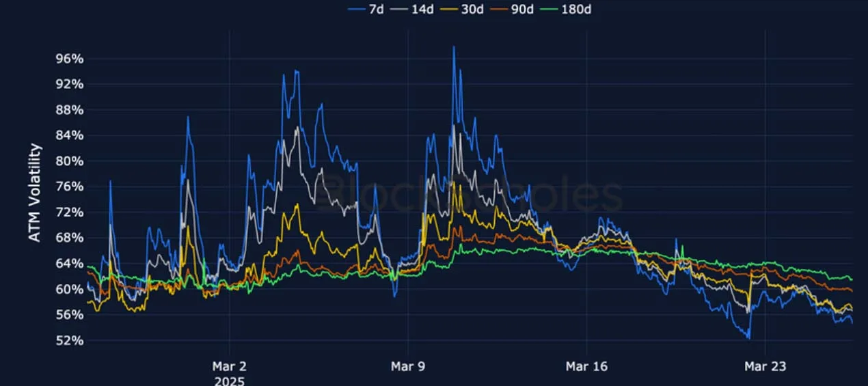
Task: Click the Mar 2 date label
Action: (230, 366)
